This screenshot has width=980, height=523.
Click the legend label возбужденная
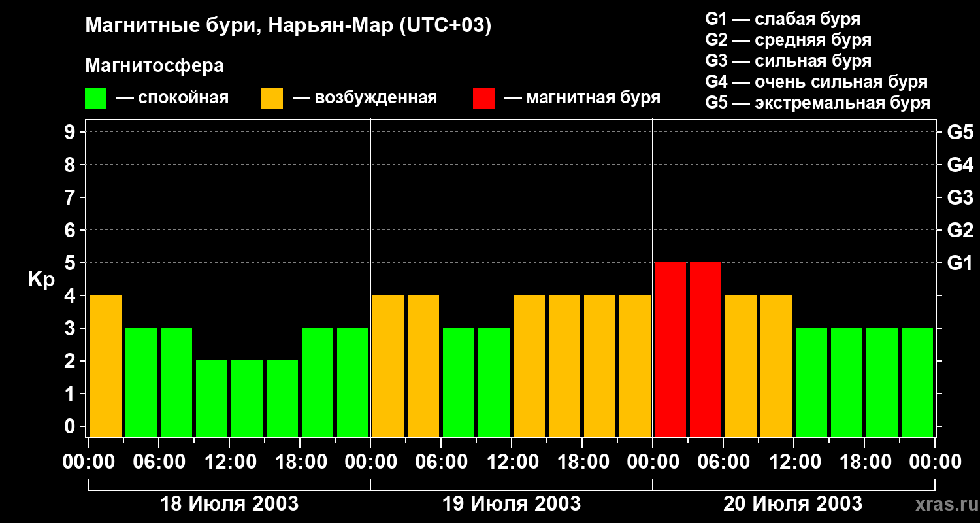click(376, 99)
